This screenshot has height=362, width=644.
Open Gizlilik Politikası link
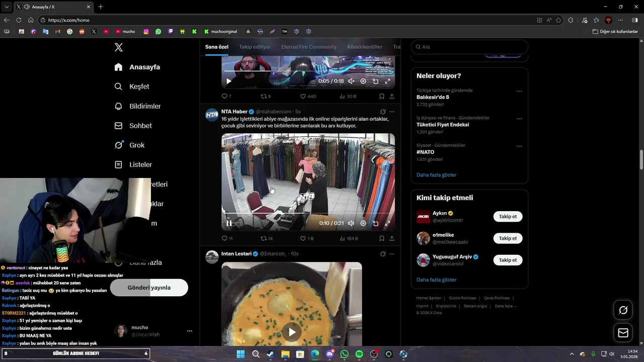pyautogui.click(x=463, y=298)
